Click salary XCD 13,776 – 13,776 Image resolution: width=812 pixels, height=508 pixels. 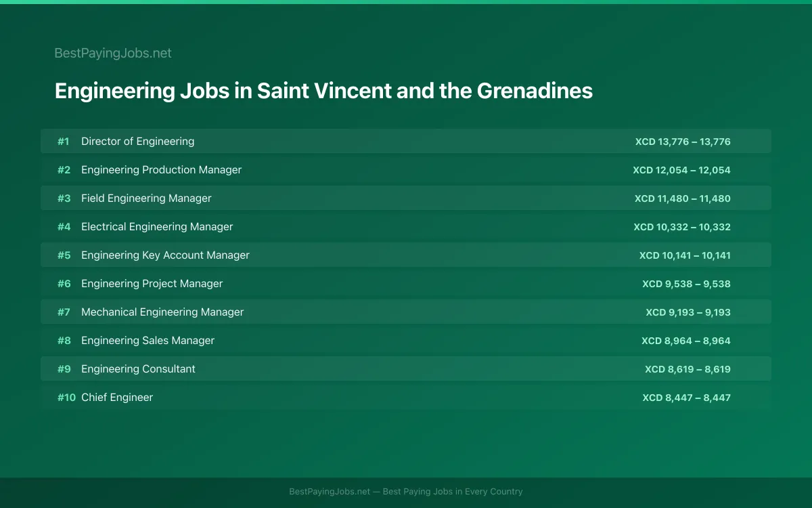(x=683, y=142)
